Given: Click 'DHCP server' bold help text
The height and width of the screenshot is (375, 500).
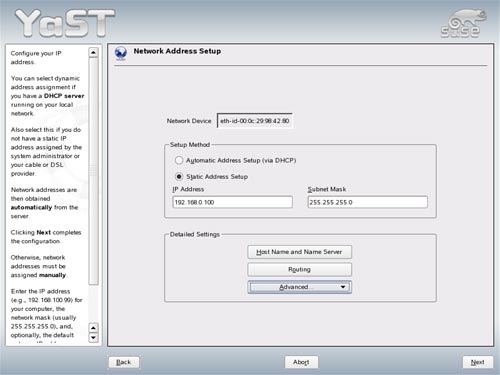Looking at the screenshot, I should pos(64,96).
